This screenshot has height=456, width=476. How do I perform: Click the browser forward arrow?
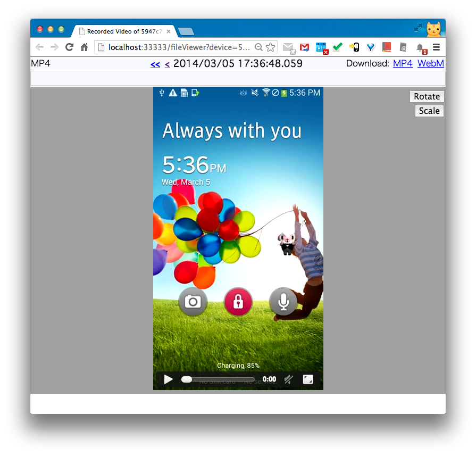click(55, 47)
